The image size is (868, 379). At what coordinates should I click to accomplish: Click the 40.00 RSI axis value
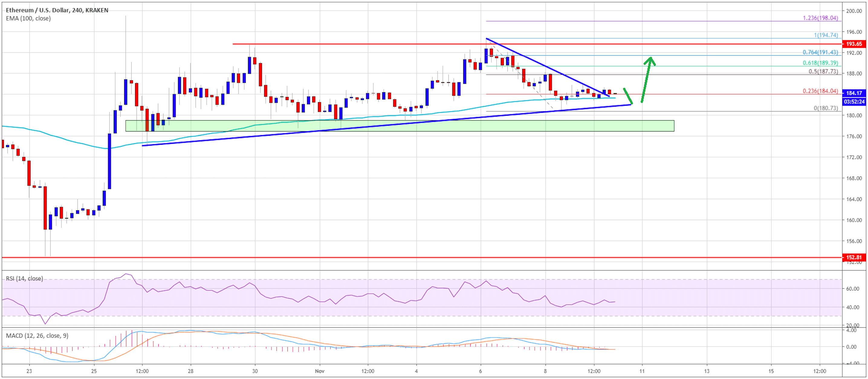coord(853,308)
